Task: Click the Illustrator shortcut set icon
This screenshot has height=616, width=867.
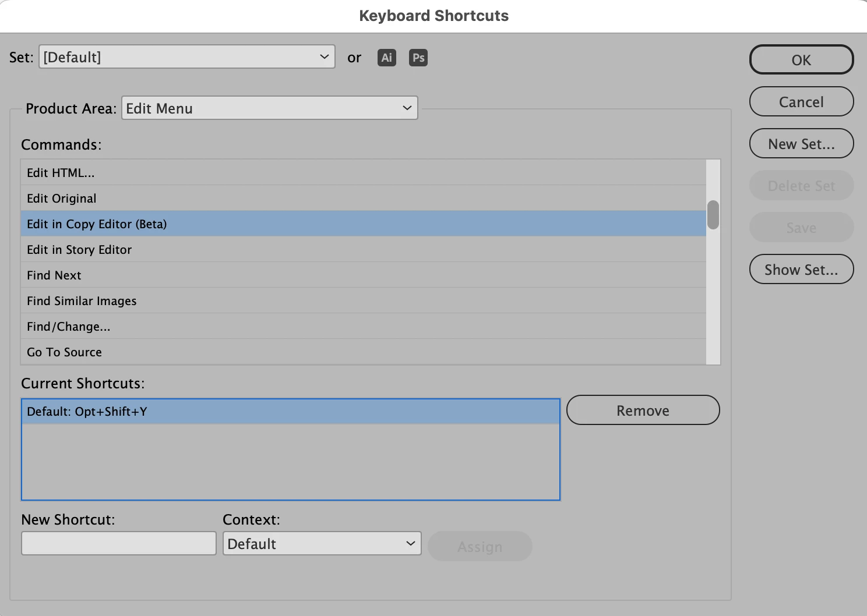Action: click(386, 58)
